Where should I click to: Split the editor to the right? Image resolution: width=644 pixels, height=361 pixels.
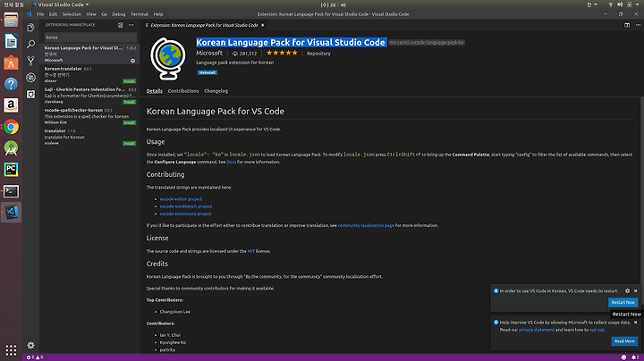(627, 25)
